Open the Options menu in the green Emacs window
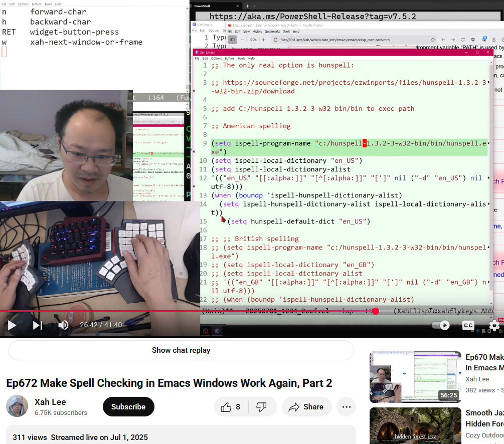Screen dimensions: 504x444 [x=216, y=59]
